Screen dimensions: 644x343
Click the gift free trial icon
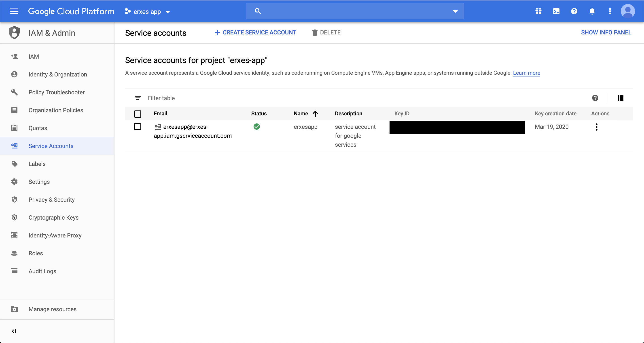coord(538,11)
